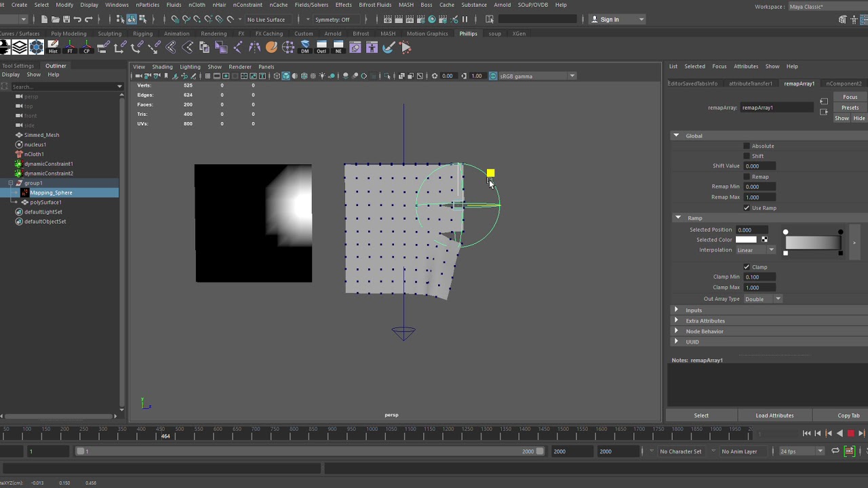Viewport: 868px width, 488px height.
Task: Click the stacked layers shelf icon
Action: (x=20, y=47)
